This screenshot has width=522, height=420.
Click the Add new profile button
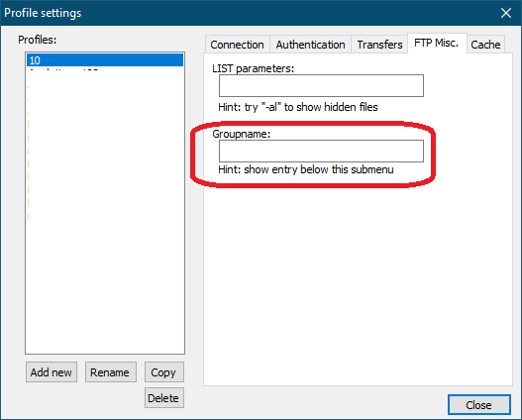coord(52,372)
